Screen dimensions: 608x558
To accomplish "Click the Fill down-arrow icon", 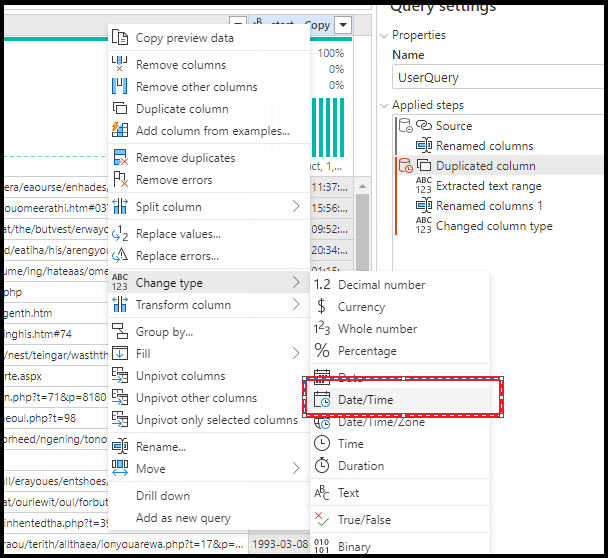I will click(120, 353).
